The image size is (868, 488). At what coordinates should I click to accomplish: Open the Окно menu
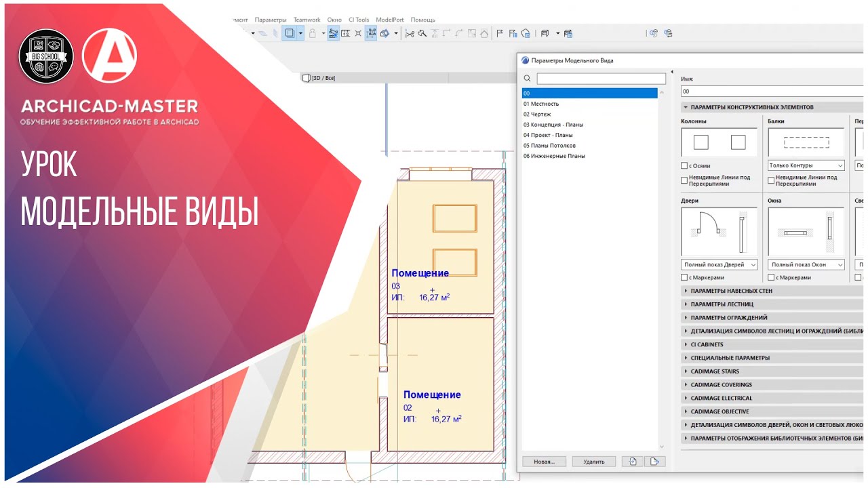tap(334, 20)
